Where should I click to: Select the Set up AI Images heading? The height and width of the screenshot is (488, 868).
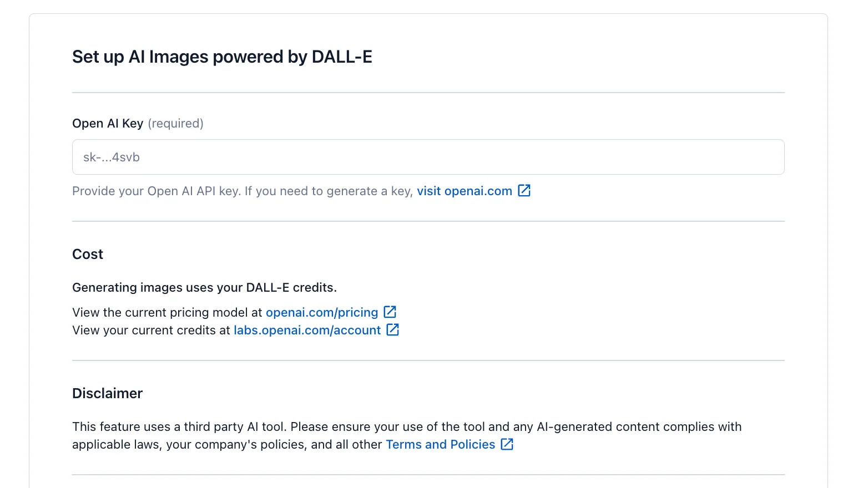pyautogui.click(x=222, y=57)
